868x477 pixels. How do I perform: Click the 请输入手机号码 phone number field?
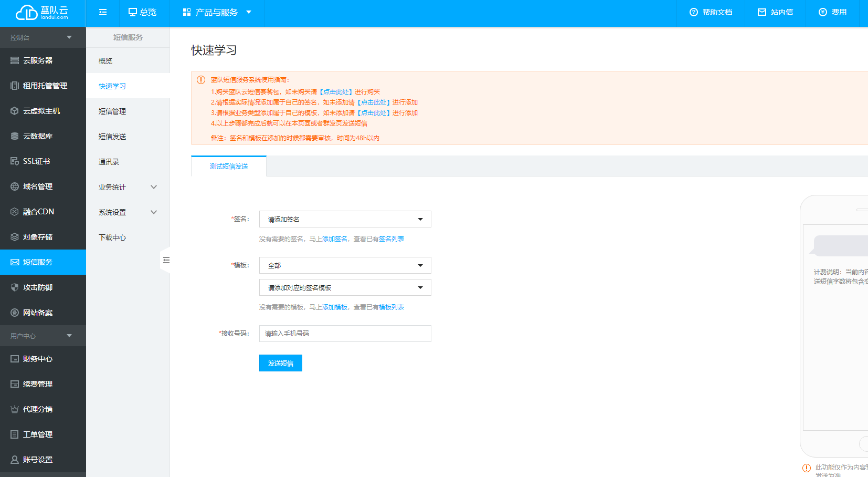[x=345, y=334]
